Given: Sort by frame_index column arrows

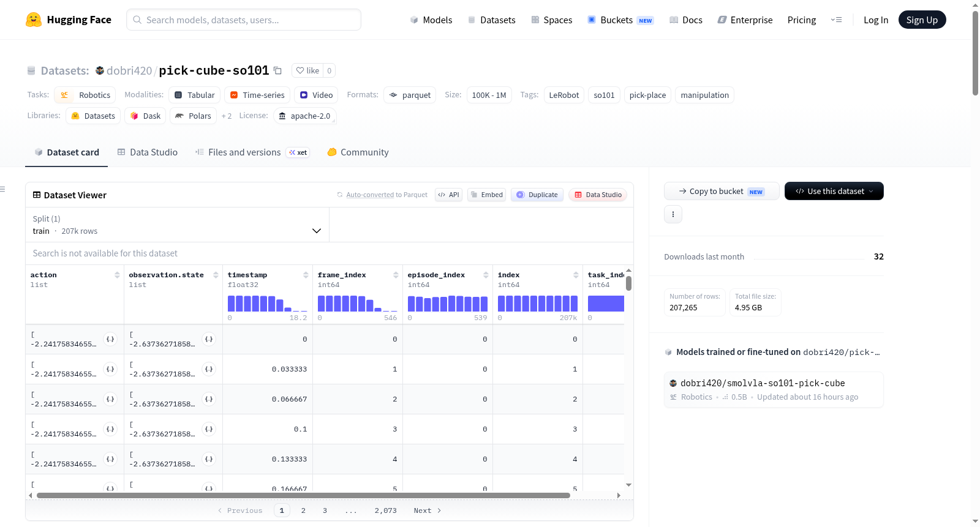Looking at the screenshot, I should tap(396, 275).
